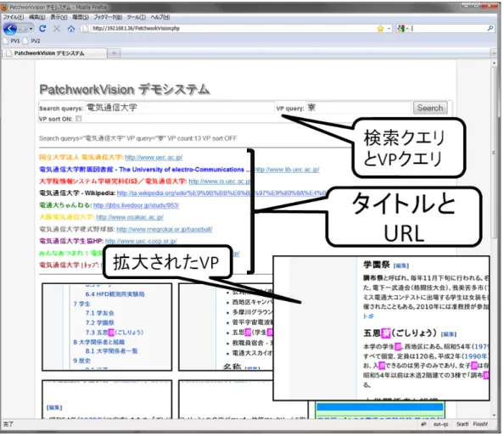Viewport: 504px width, 436px height.
Task: Click title 電気通信大学生協HP
Action: point(71,241)
